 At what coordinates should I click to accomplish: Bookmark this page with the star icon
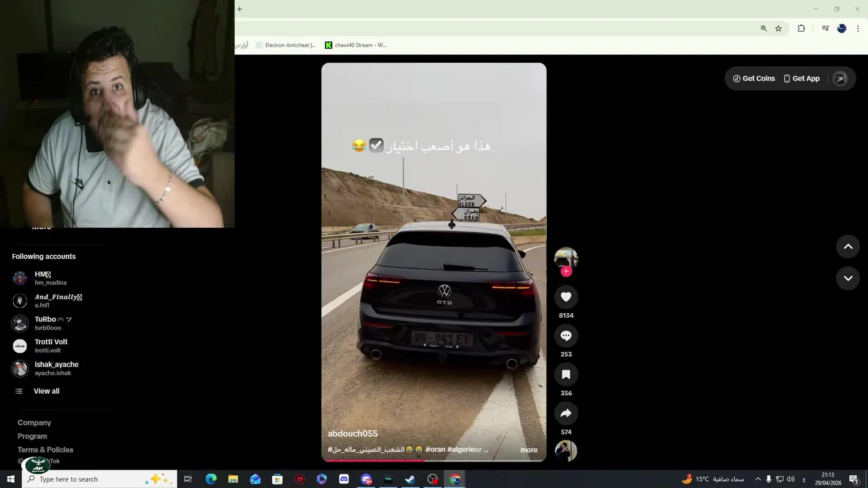pyautogui.click(x=778, y=28)
